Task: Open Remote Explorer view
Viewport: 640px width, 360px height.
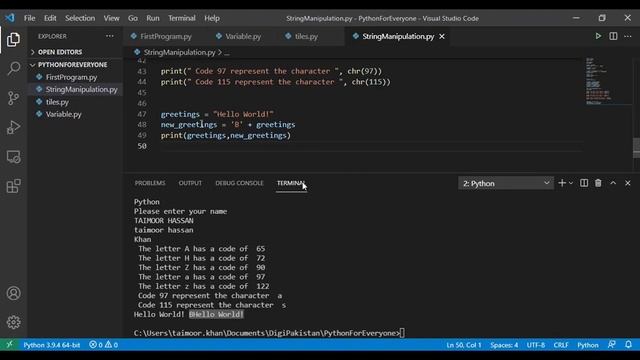Action: click(13, 157)
